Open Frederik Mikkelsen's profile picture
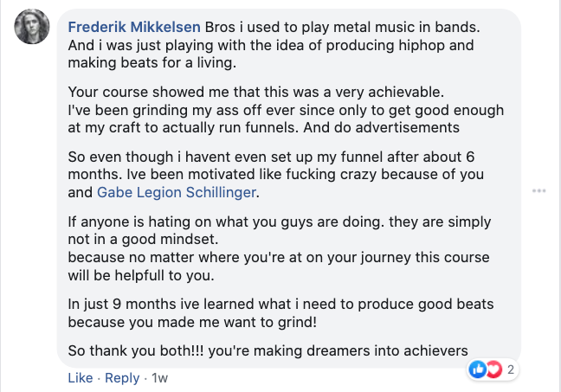The width and height of the screenshot is (561, 392). click(x=32, y=27)
